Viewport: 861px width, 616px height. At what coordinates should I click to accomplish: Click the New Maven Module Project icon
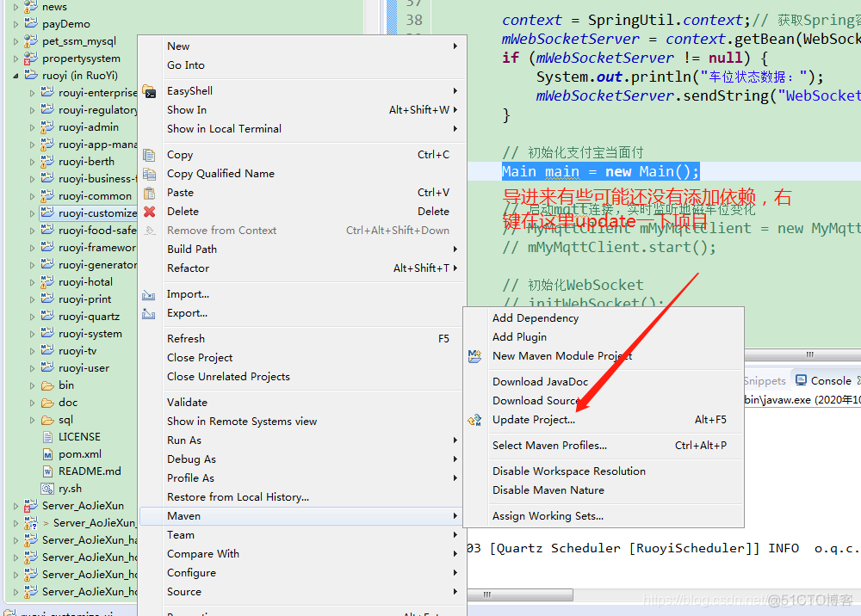tap(474, 356)
